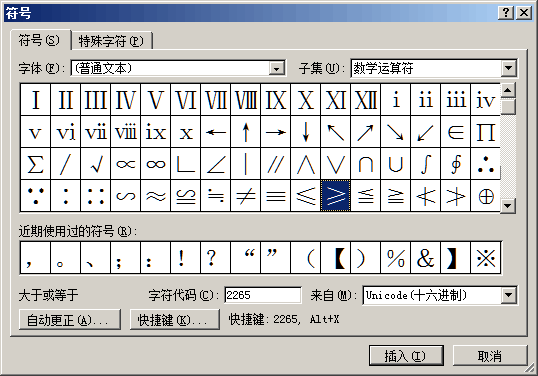Select the angle ∠ symbol

point(215,164)
